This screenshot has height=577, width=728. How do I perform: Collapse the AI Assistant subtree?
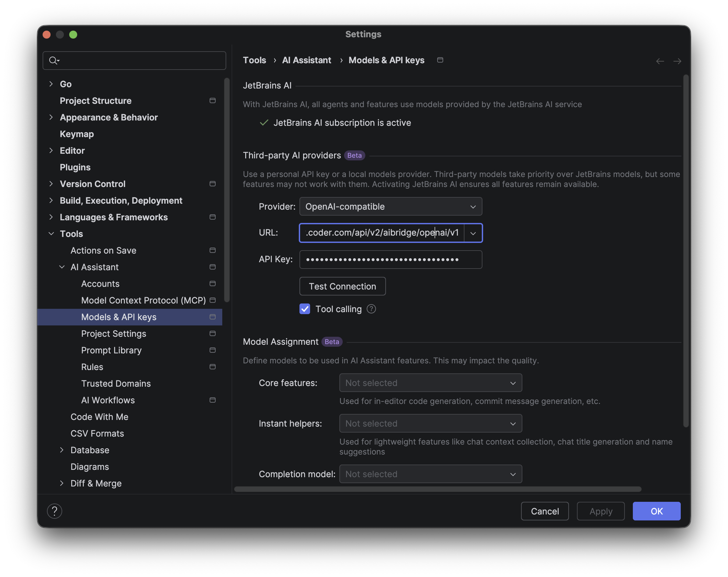pyautogui.click(x=62, y=267)
